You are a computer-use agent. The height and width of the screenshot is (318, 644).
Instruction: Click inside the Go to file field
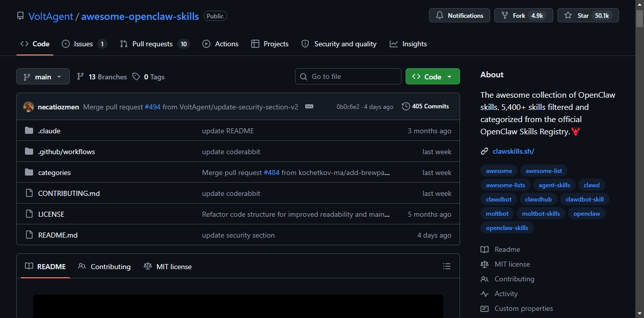point(348,76)
